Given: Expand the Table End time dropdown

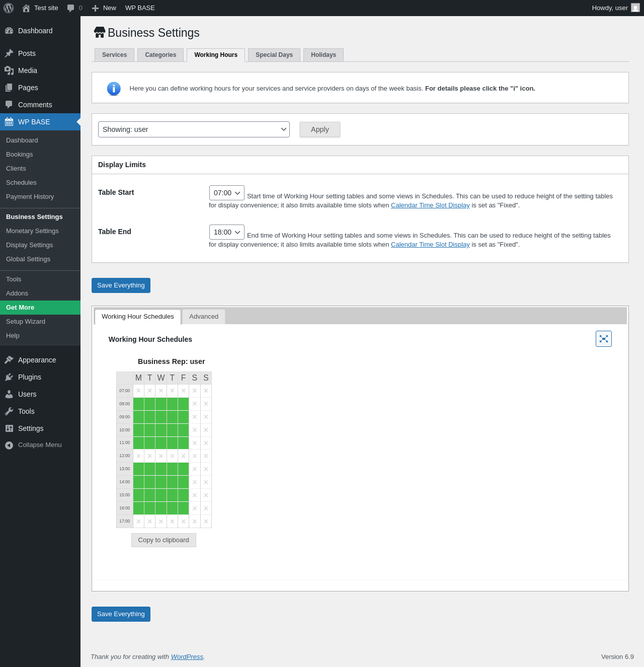Looking at the screenshot, I should (x=226, y=232).
